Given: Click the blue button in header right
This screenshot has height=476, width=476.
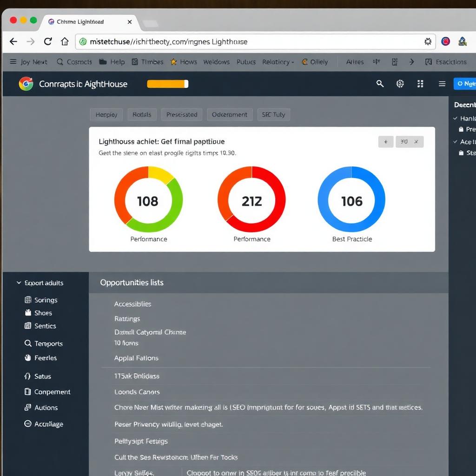Looking at the screenshot, I should point(465,84).
